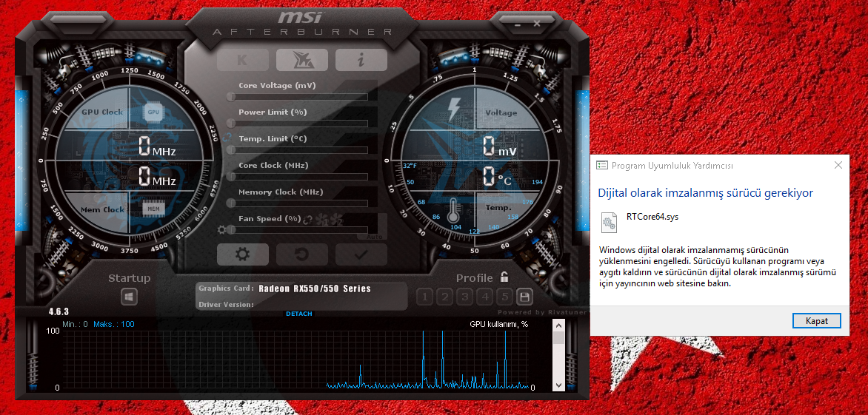Screen dimensions: 868x415
Task: Apply settings with checkmark button
Action: [x=361, y=254]
